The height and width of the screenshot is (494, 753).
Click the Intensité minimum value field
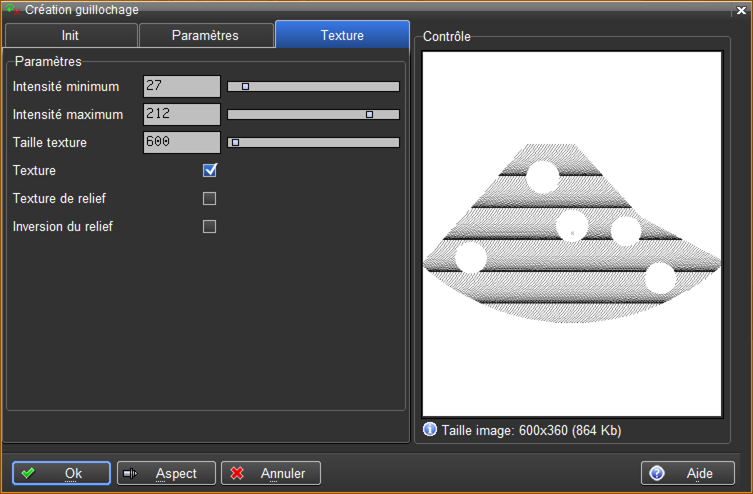point(182,86)
